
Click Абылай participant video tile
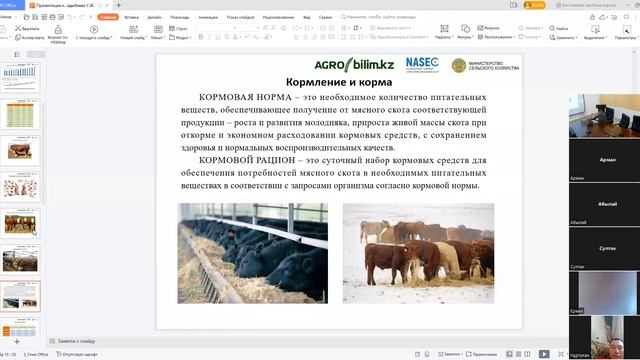point(604,204)
